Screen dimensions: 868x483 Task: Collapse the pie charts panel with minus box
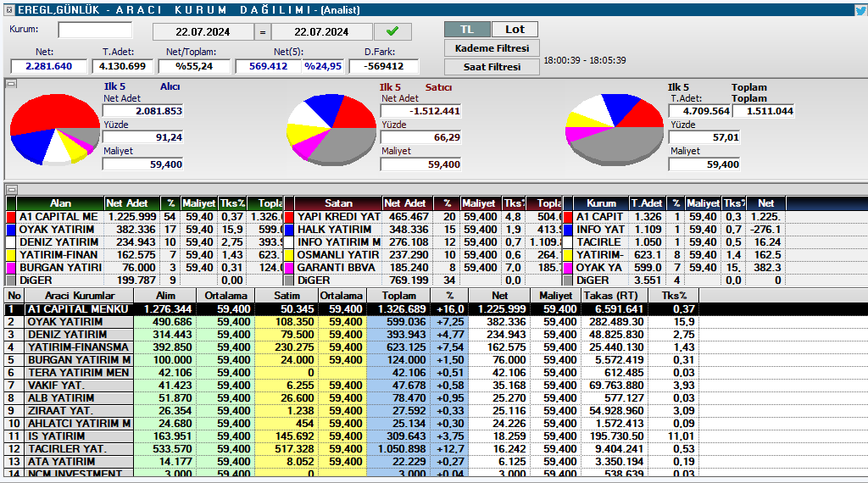pos(11,84)
